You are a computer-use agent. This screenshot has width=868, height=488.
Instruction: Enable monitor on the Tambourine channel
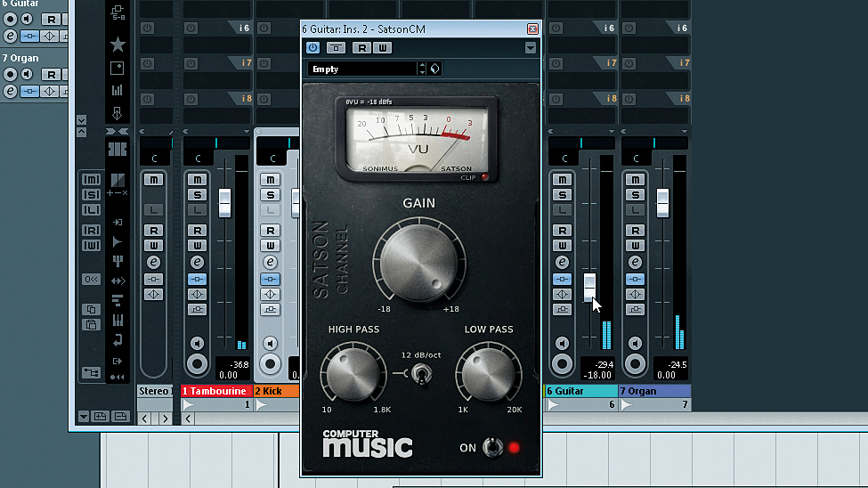tap(197, 344)
